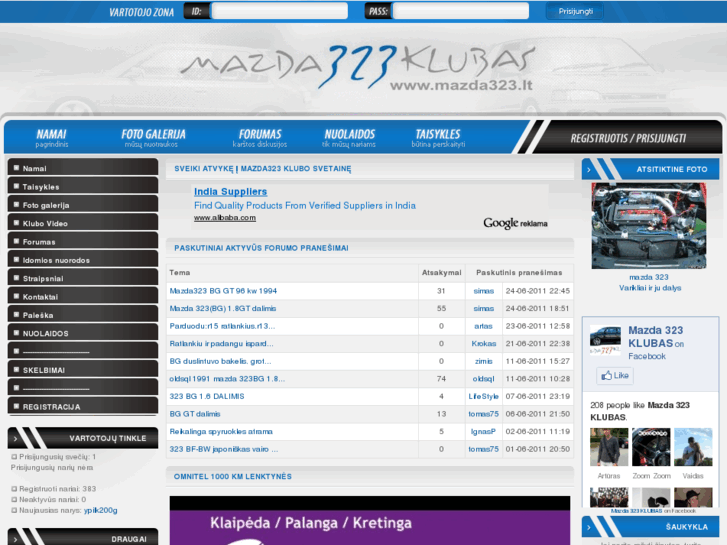Click the Google reklama label

pos(515,223)
